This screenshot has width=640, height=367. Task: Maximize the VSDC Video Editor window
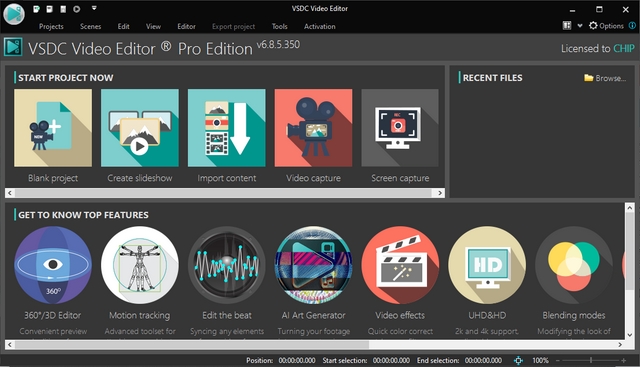coord(599,9)
